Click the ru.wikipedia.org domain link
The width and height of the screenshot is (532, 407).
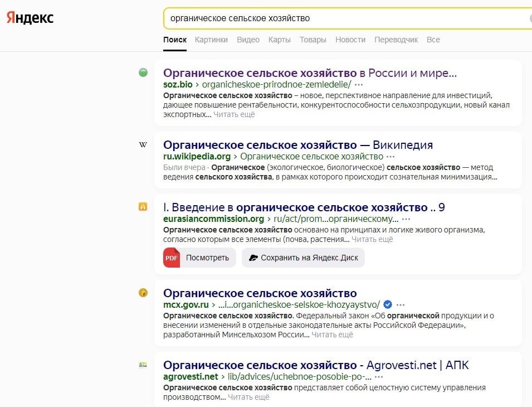197,157
